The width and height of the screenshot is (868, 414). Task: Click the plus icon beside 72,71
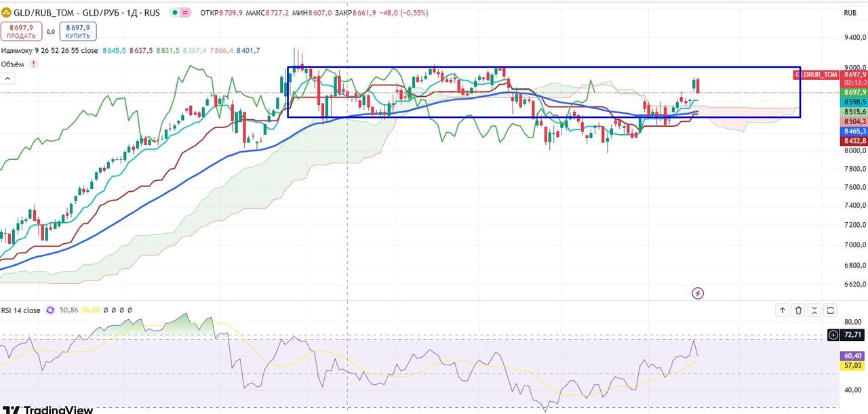[x=833, y=335]
